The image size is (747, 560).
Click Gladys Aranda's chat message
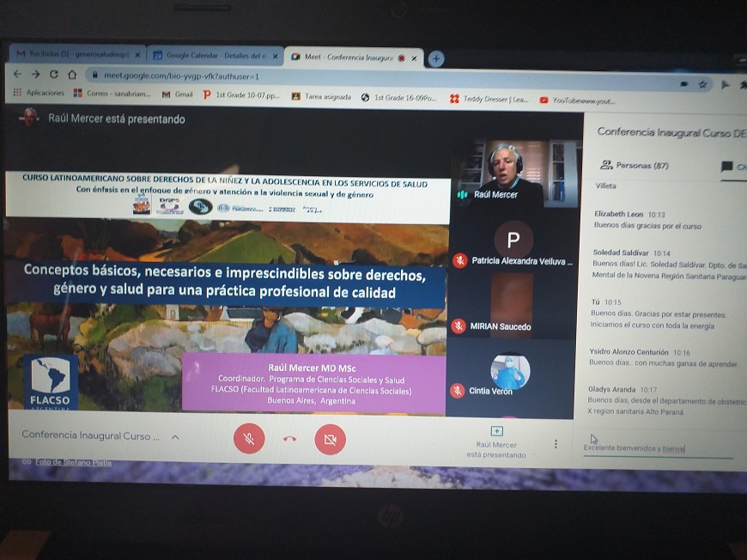click(666, 400)
